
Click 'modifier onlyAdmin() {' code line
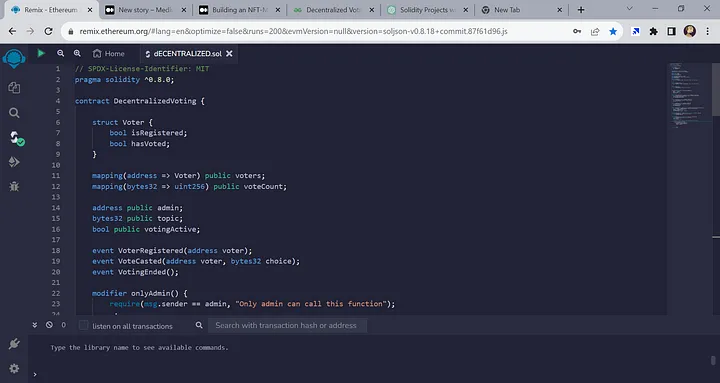[x=140, y=293]
